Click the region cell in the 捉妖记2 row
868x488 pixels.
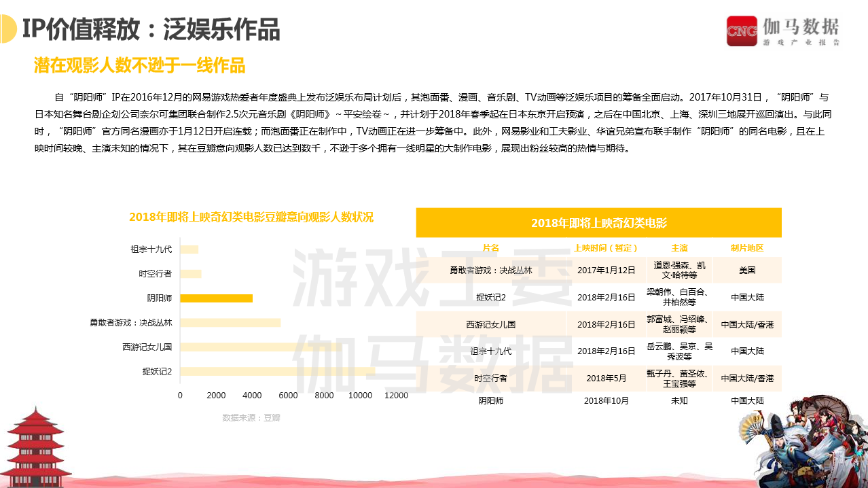pyautogui.click(x=747, y=297)
